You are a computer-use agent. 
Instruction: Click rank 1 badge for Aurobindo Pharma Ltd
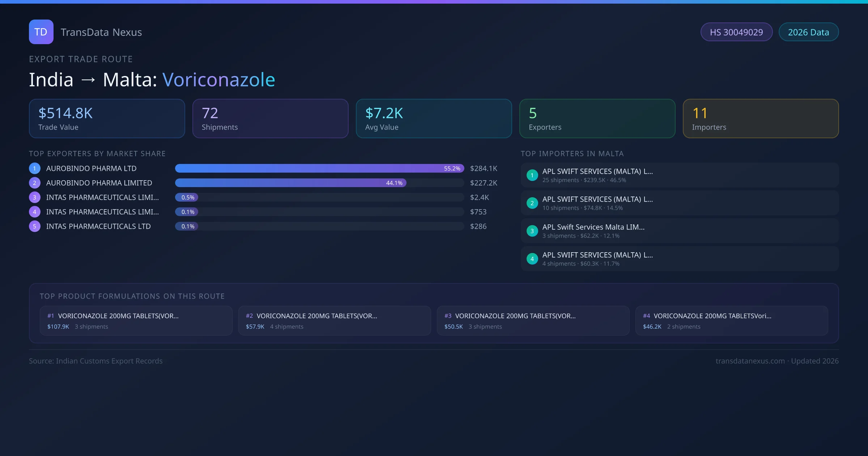pos(35,168)
